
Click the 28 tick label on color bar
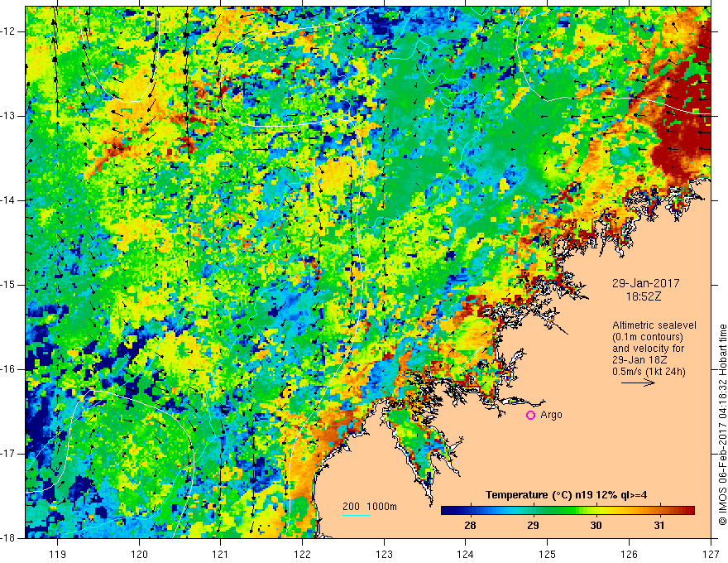470,526
